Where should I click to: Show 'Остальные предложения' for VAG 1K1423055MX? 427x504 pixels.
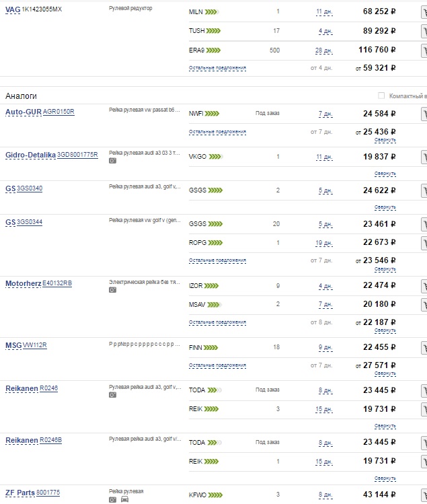(x=217, y=68)
